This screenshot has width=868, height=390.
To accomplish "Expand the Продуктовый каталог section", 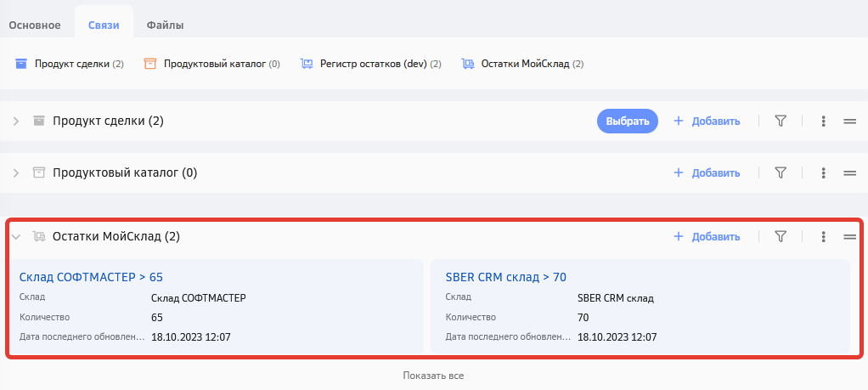I will 16,172.
